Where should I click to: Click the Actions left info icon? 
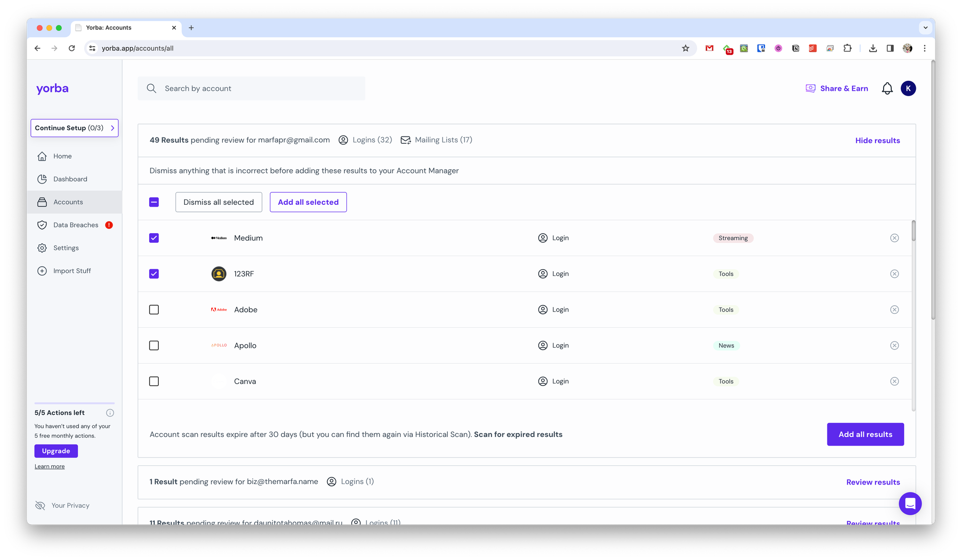(x=110, y=413)
